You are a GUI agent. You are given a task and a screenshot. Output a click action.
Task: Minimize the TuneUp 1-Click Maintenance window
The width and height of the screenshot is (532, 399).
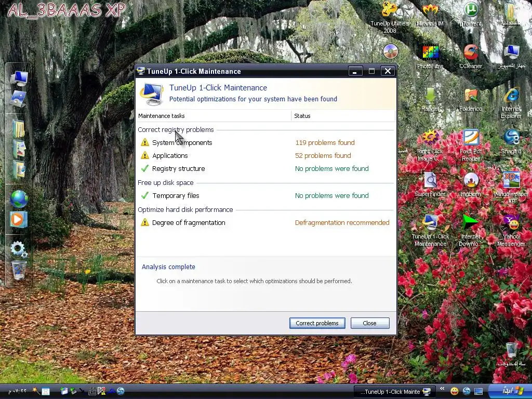tap(355, 71)
